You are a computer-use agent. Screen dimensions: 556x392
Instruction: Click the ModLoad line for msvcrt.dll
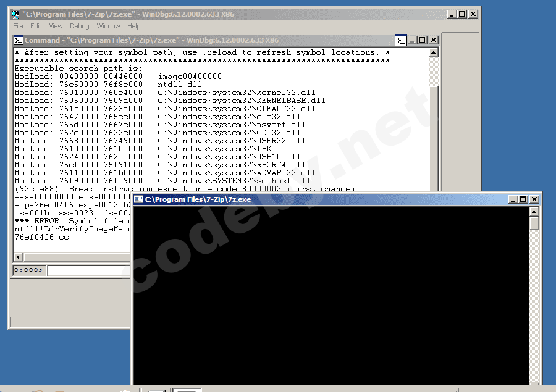pos(159,125)
